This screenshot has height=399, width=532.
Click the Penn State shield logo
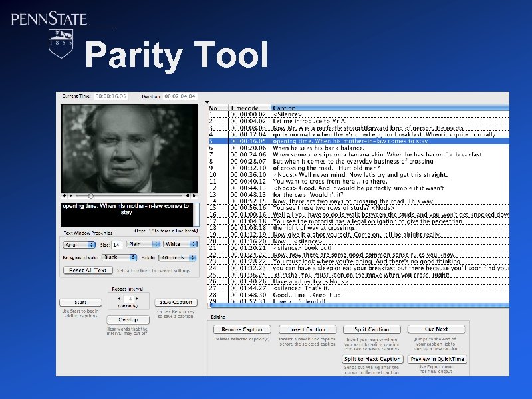61,43
